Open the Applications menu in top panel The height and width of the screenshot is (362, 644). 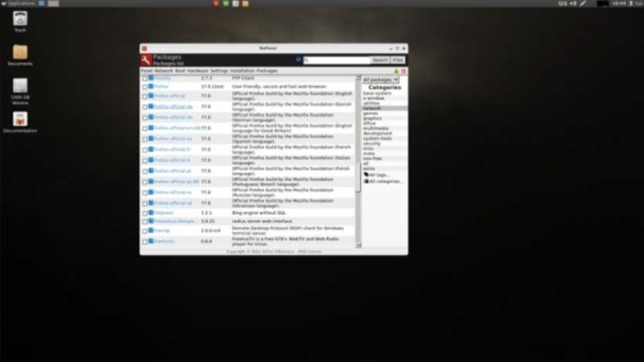click(x=19, y=3)
